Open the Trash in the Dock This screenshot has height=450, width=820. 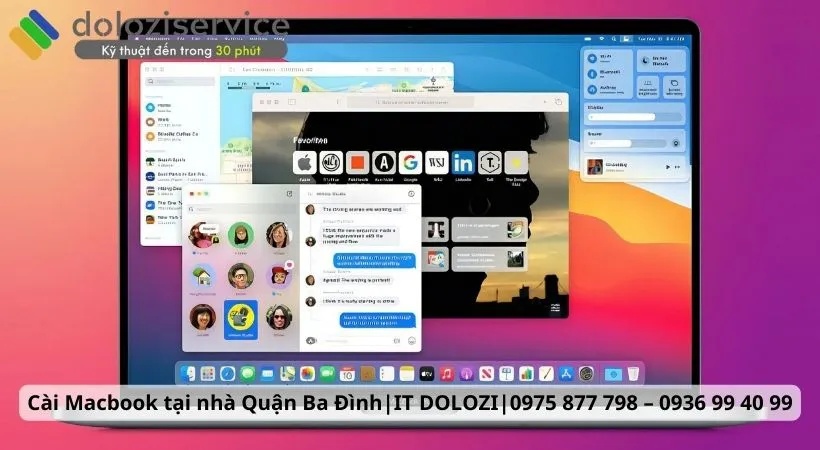click(633, 374)
